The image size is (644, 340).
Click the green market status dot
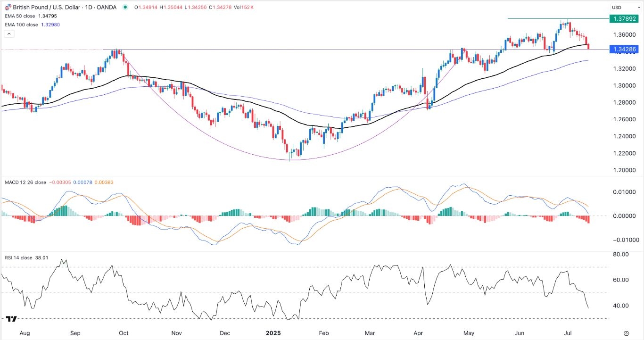pyautogui.click(x=125, y=7)
